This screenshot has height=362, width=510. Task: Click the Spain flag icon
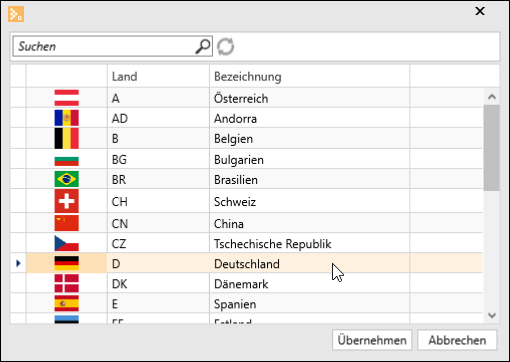tap(67, 304)
